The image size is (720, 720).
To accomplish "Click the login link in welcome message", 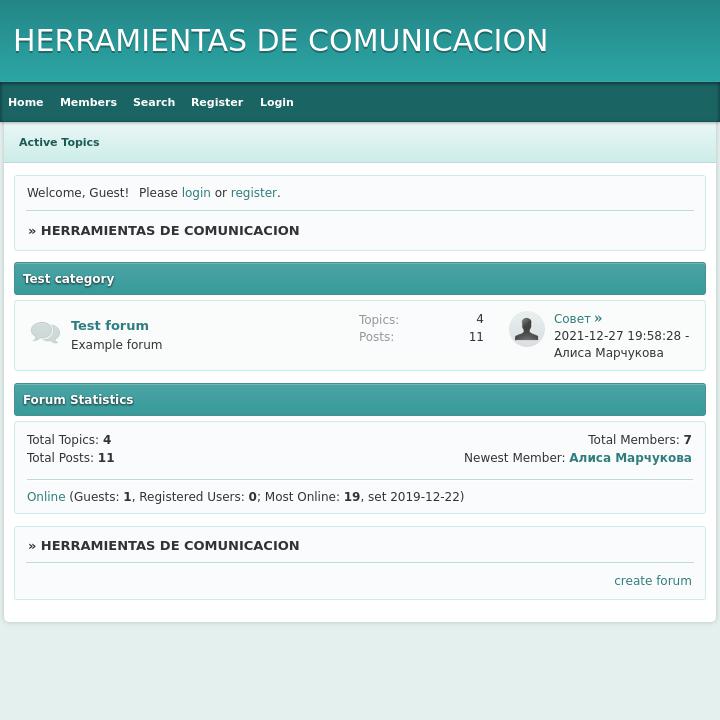I will 196,193.
